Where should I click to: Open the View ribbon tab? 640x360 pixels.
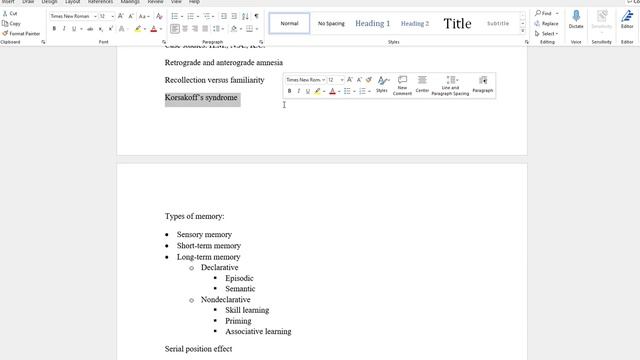click(176, 2)
